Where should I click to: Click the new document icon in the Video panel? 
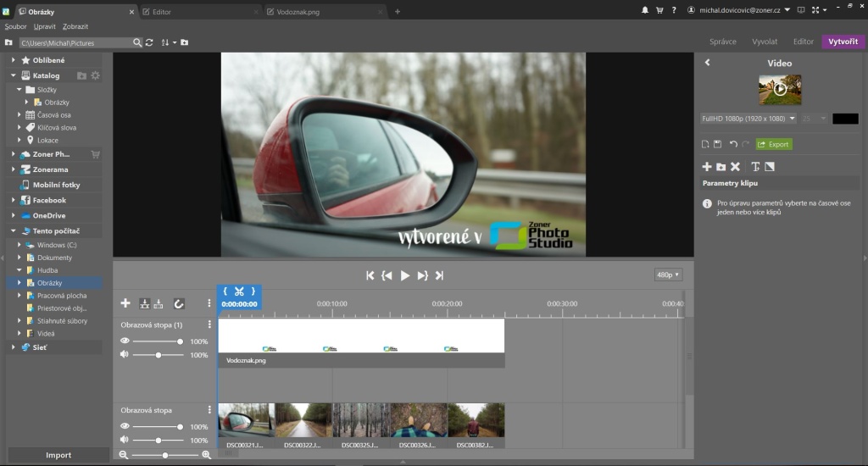705,144
